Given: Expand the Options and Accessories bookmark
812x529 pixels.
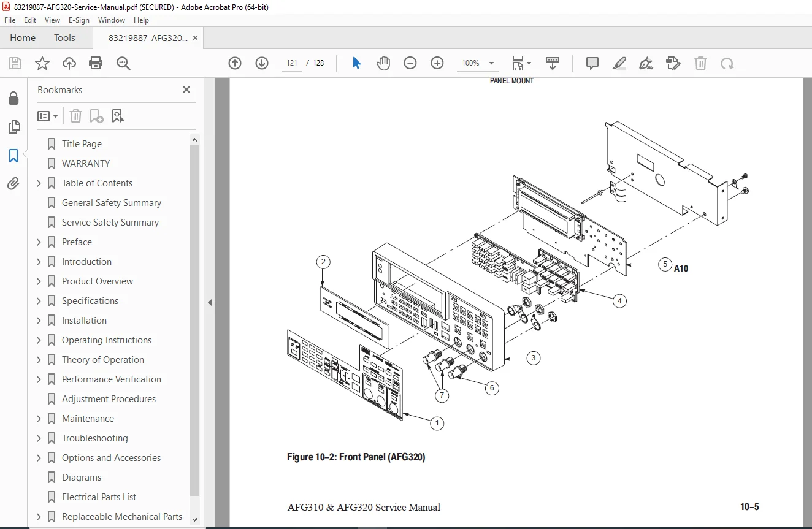Looking at the screenshot, I should tap(39, 458).
